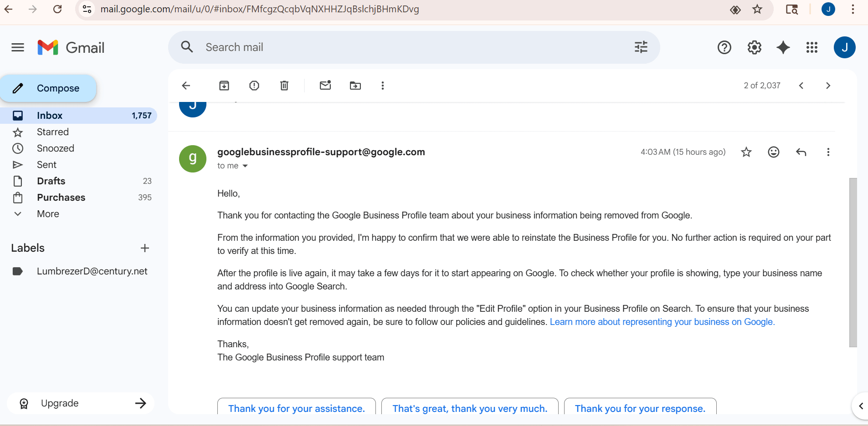The image size is (868, 426).
Task: Click the sender's green g avatar
Action: point(193,159)
